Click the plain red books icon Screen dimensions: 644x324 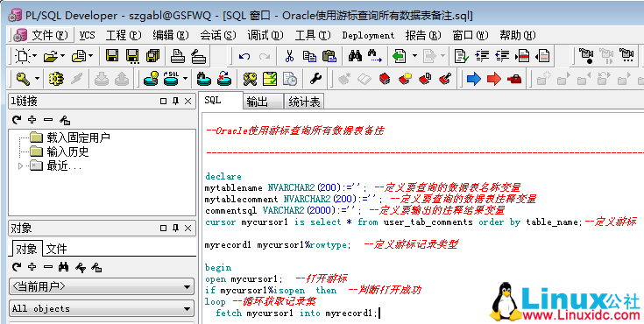point(385,79)
